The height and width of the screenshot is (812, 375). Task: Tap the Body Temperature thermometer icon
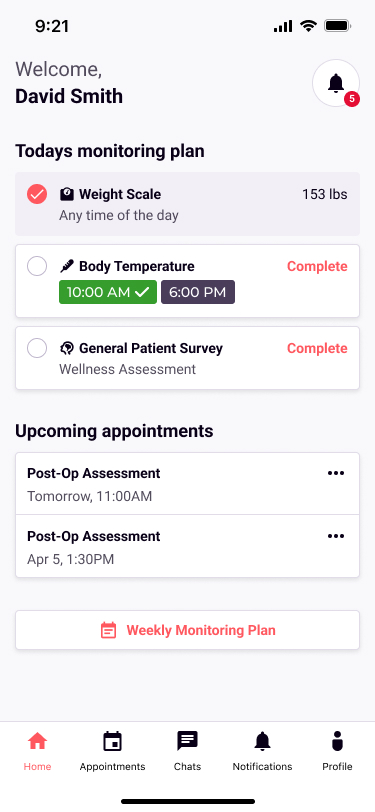tap(67, 266)
